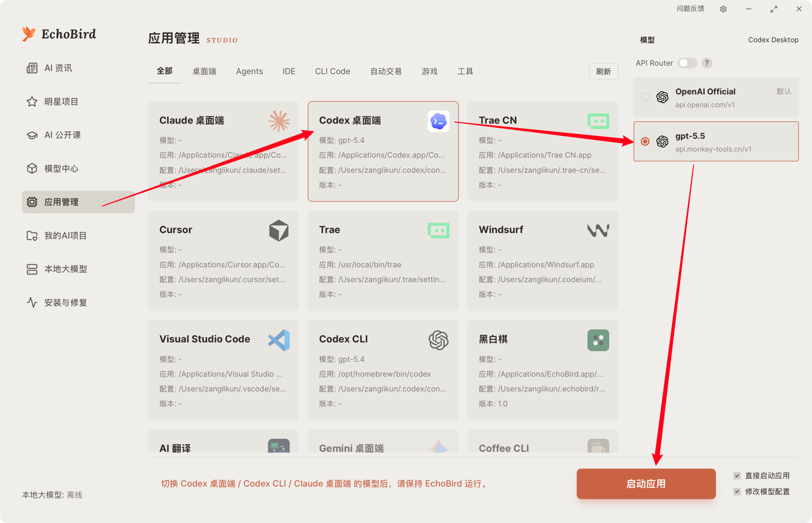This screenshot has height=523, width=812.
Task: Switch to the CLI Code tab
Action: tap(332, 71)
